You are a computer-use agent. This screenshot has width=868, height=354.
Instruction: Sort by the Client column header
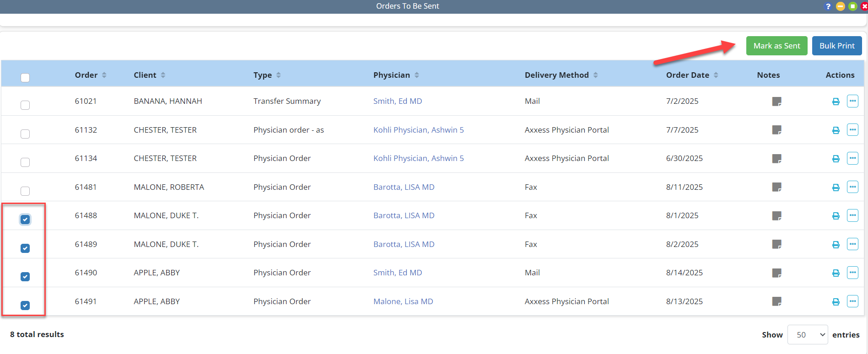149,75
